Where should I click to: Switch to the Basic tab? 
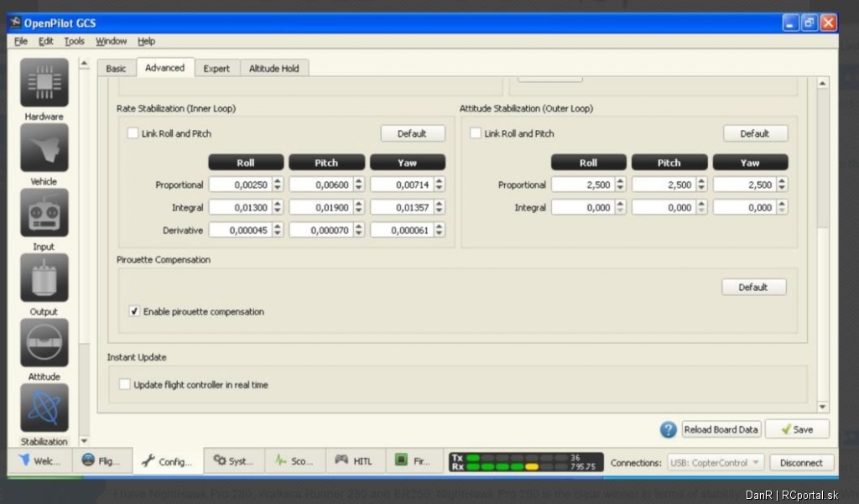pos(116,69)
